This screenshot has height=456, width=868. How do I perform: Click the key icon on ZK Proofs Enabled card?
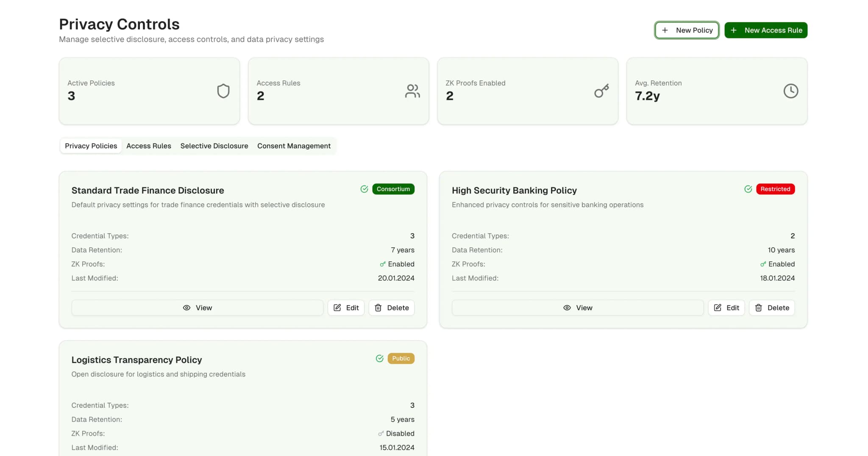click(x=601, y=91)
